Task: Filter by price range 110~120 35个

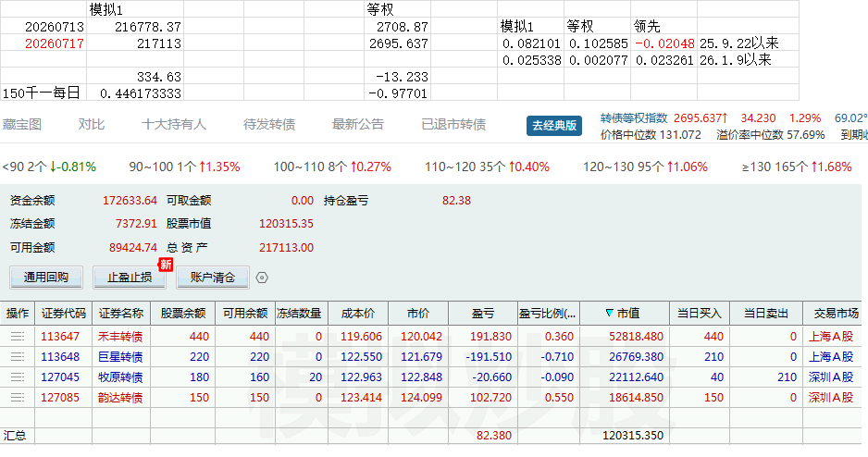Action: click(x=487, y=167)
